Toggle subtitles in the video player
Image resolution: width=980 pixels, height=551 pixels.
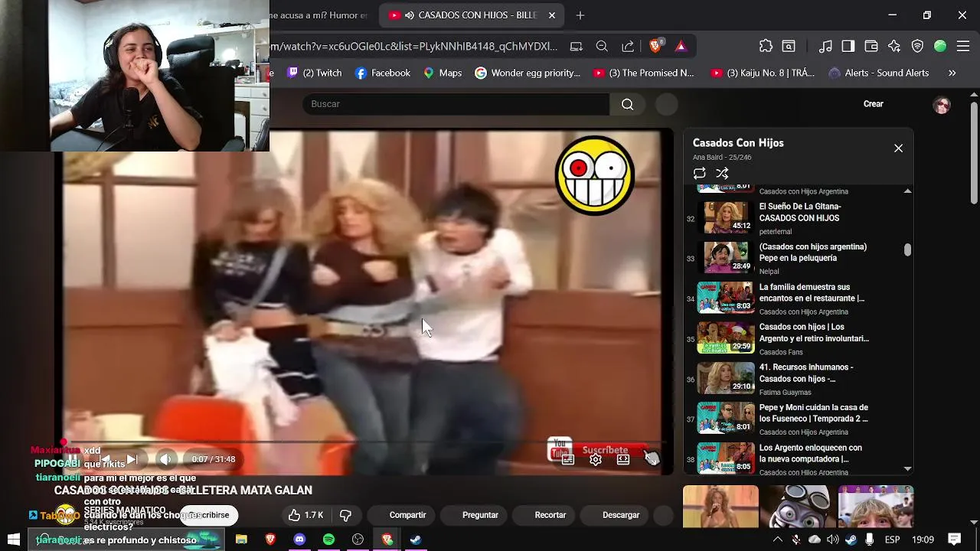coord(567,459)
